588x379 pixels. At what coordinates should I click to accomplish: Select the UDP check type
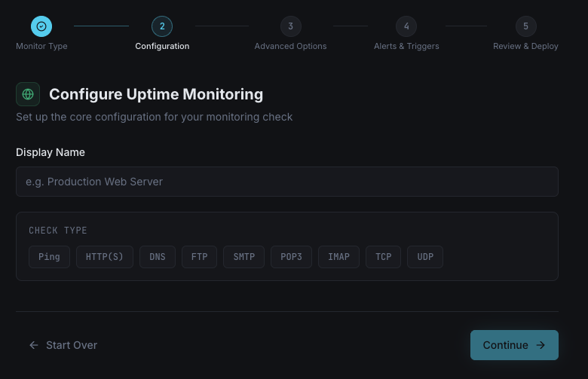point(425,257)
